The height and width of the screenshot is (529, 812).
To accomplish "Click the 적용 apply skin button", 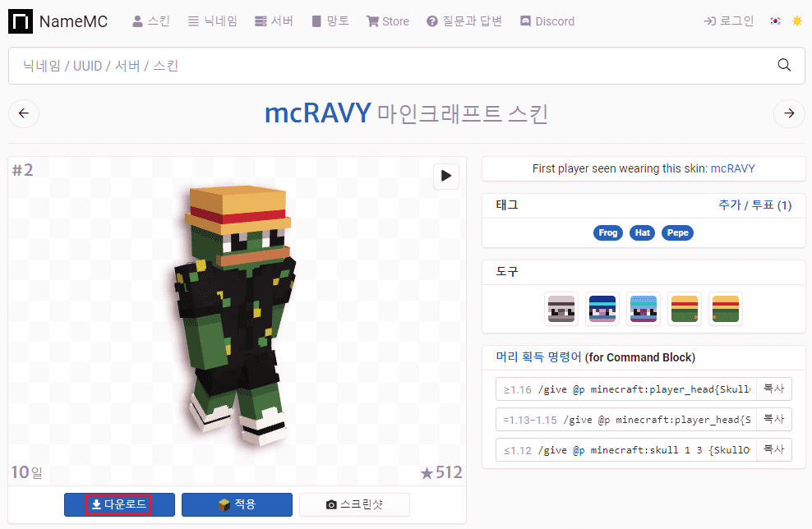I will point(237,504).
